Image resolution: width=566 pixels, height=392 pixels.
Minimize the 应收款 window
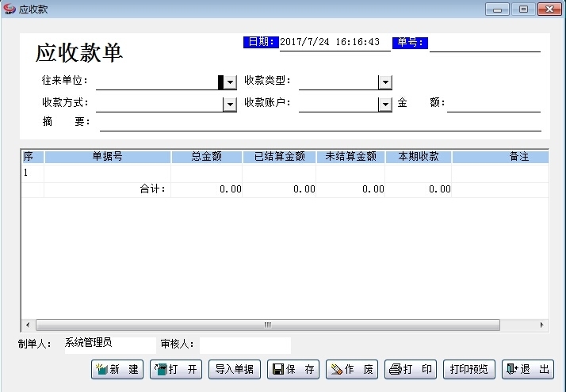pyautogui.click(x=497, y=9)
